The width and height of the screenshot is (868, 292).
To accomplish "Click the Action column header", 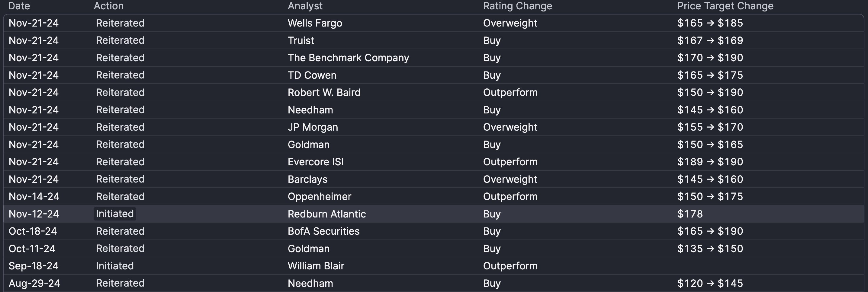I will (108, 6).
